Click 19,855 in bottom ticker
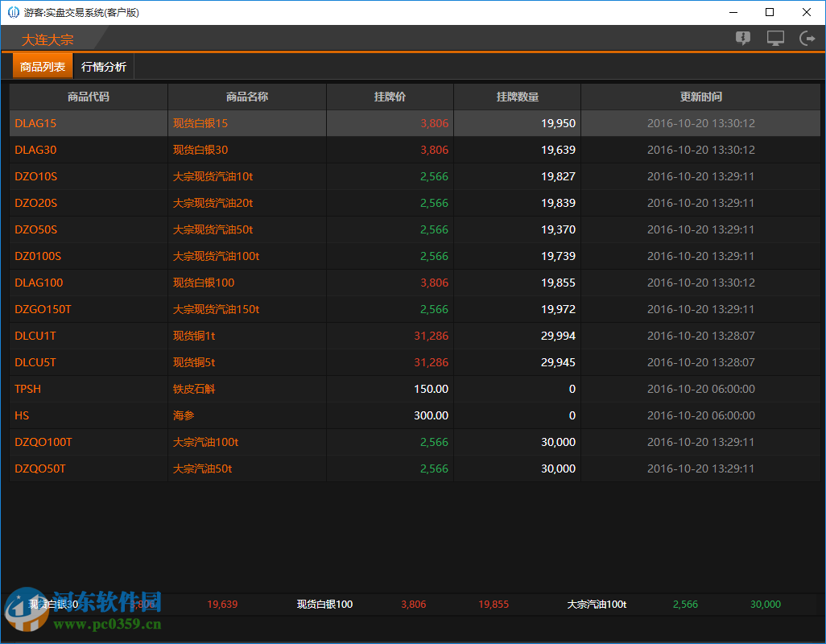 [x=494, y=605]
